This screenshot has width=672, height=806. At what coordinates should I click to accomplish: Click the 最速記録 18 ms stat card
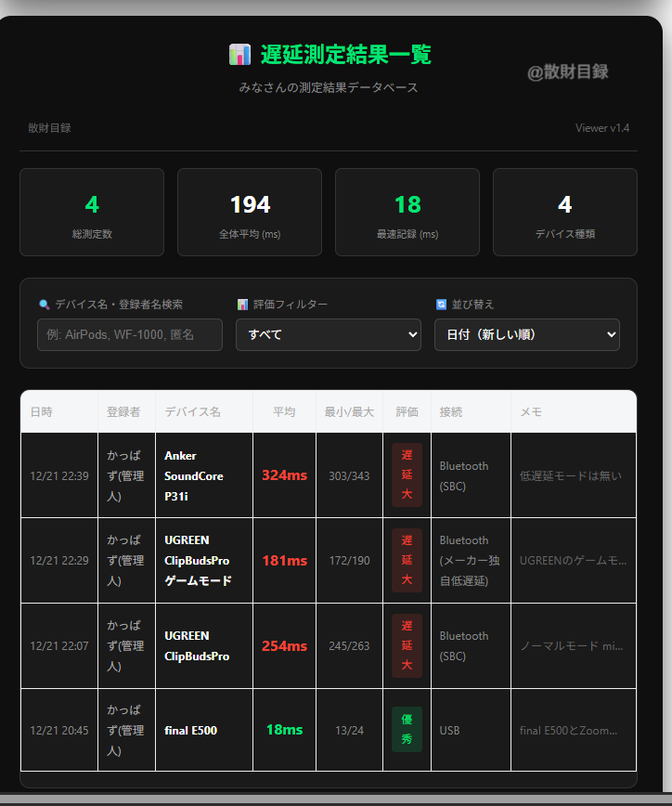[407, 212]
